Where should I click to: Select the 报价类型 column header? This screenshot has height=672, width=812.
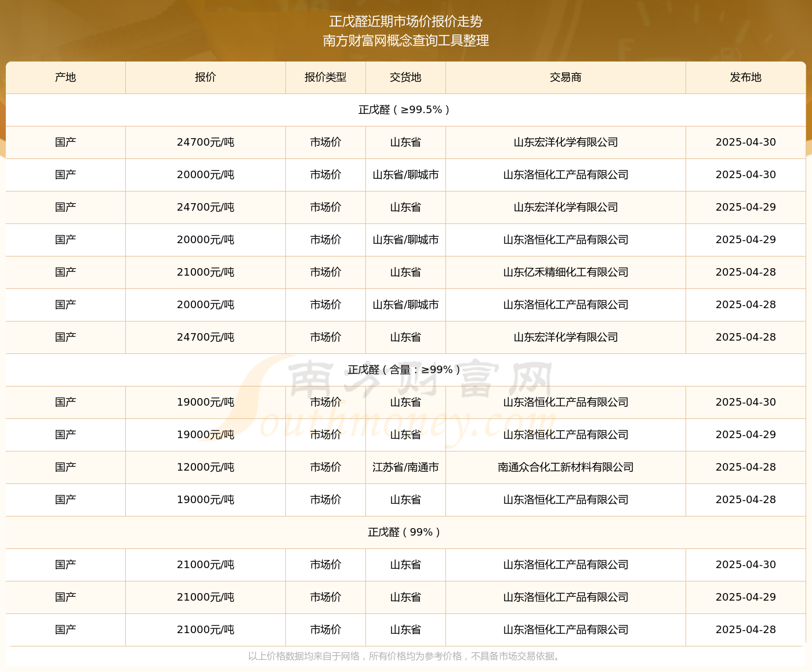point(325,78)
